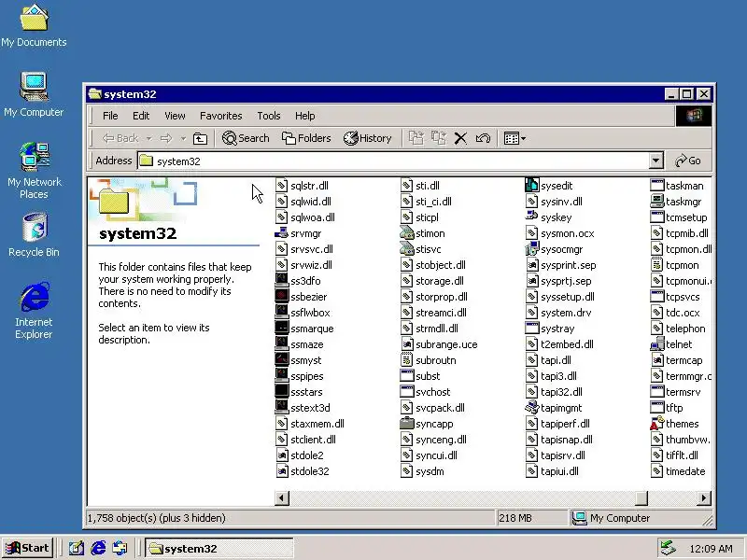
Task: Select the ssmarque screensaver icon
Action: 282,329
